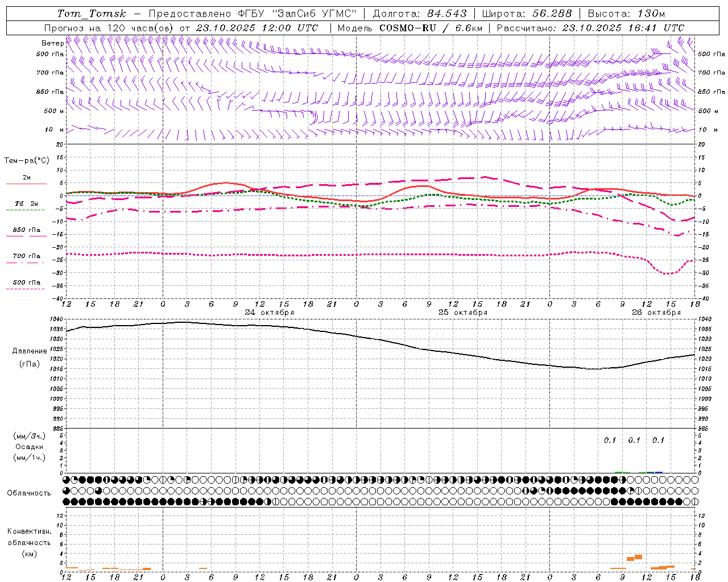Viewport: 728px width, 582px height.
Task: Click the Прогноз на 120 часа(ов) text
Action: tap(109, 28)
